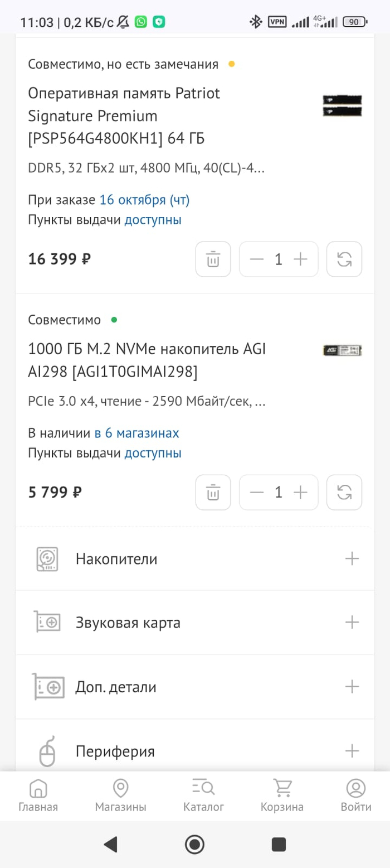Viewport: 390px width, 868px height.
Task: Expand the Периферия section
Action: click(x=352, y=751)
